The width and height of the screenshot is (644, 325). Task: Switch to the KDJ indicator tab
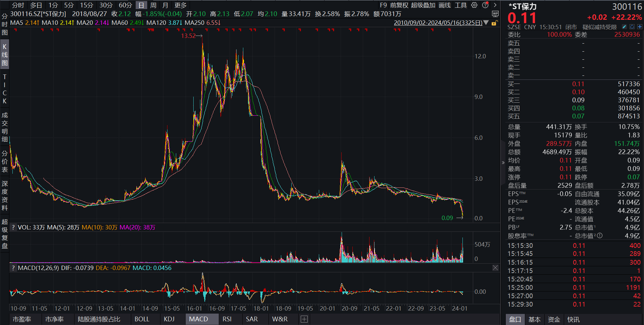point(169,319)
